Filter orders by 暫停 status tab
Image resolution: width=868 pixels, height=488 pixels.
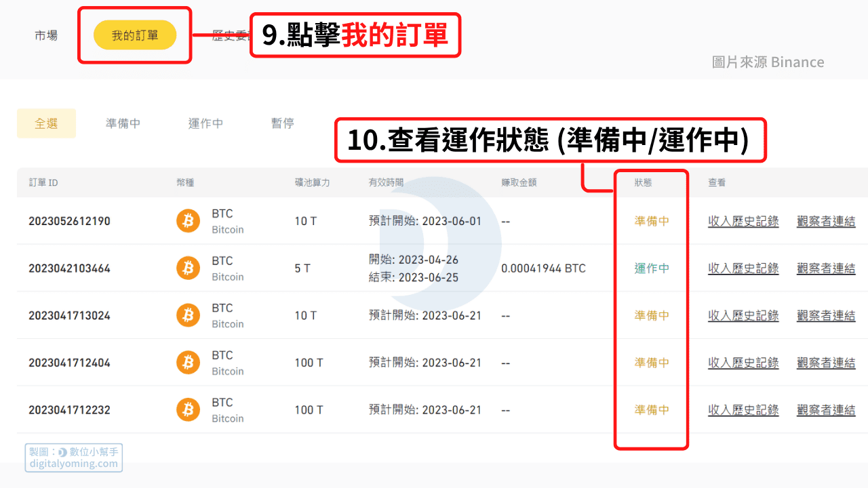[x=283, y=123]
